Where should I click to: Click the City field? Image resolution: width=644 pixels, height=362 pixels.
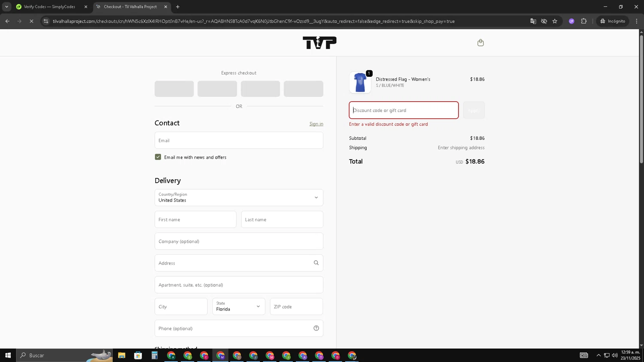(181, 306)
